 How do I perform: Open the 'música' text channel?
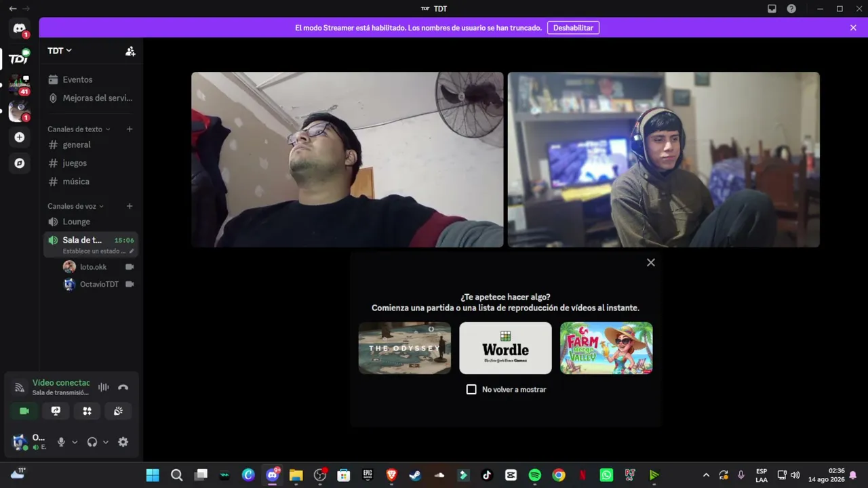point(91,181)
